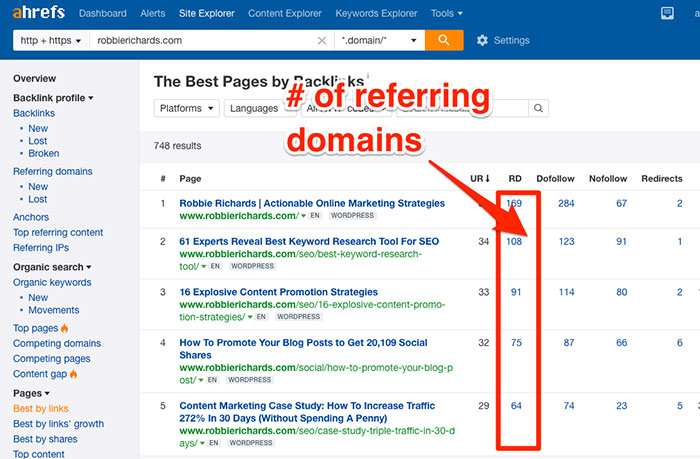Open the http + https protocol dropdown
The image size is (700, 459).
51,41
